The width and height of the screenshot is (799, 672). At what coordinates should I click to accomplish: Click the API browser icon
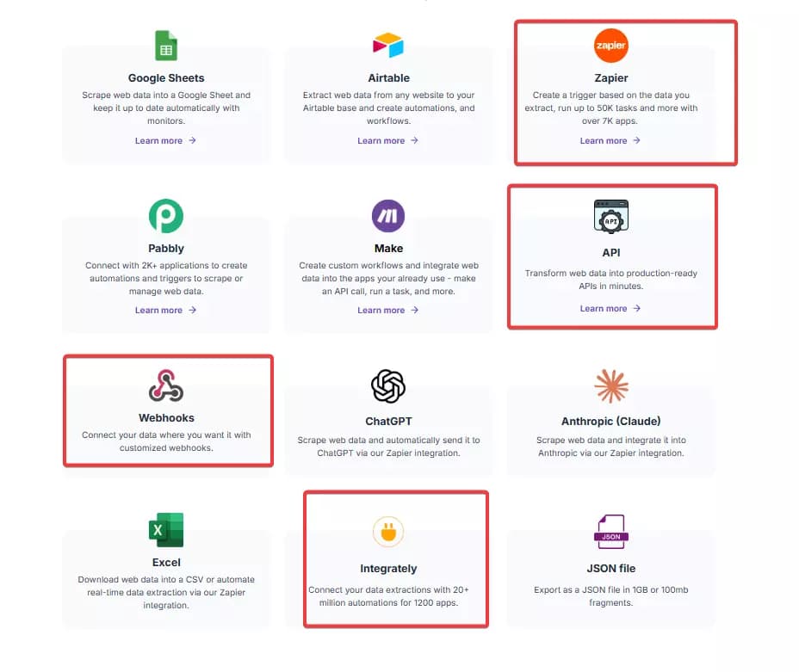[610, 217]
